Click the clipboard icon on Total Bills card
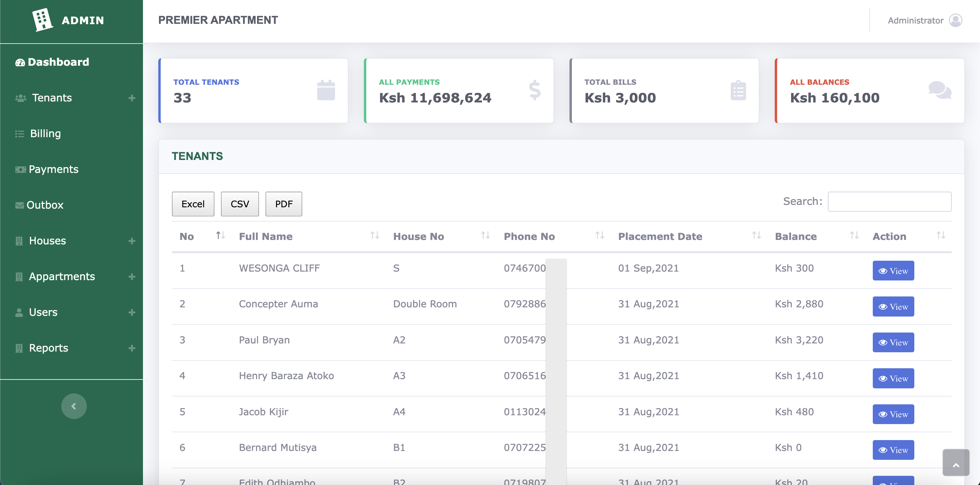The height and width of the screenshot is (485, 980). 738,91
